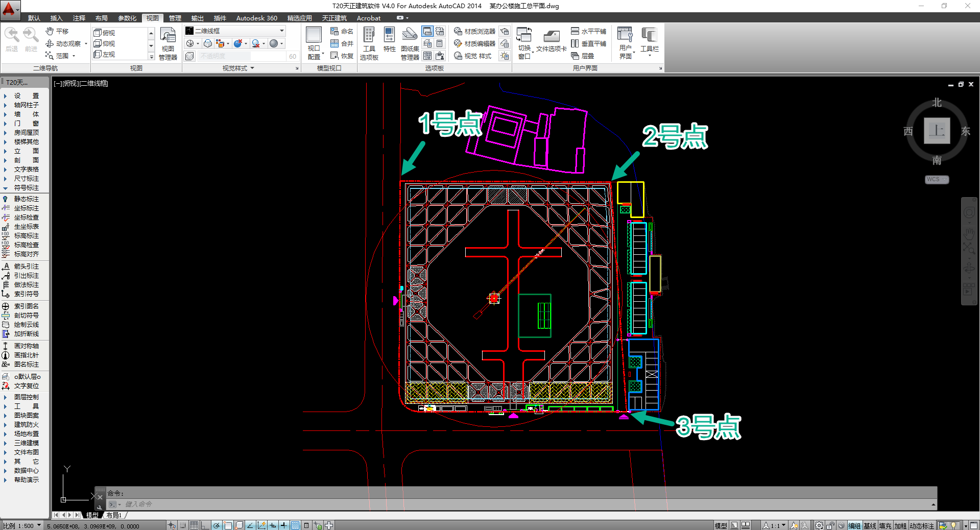The height and width of the screenshot is (530, 980).
Task: Click the 不透明度 opacity slider
Action: [x=242, y=56]
